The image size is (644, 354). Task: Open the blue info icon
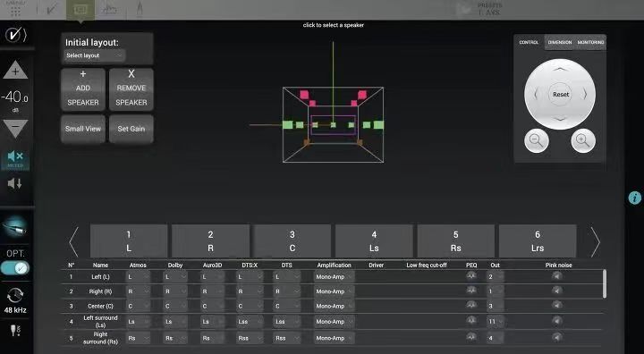[635, 198]
